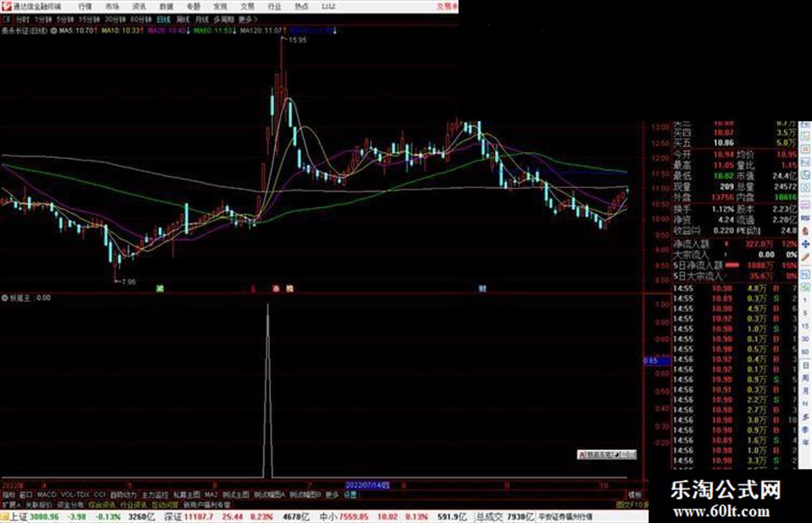
Task: Select the VOL-TDX indicator tab
Action: [x=75, y=495]
